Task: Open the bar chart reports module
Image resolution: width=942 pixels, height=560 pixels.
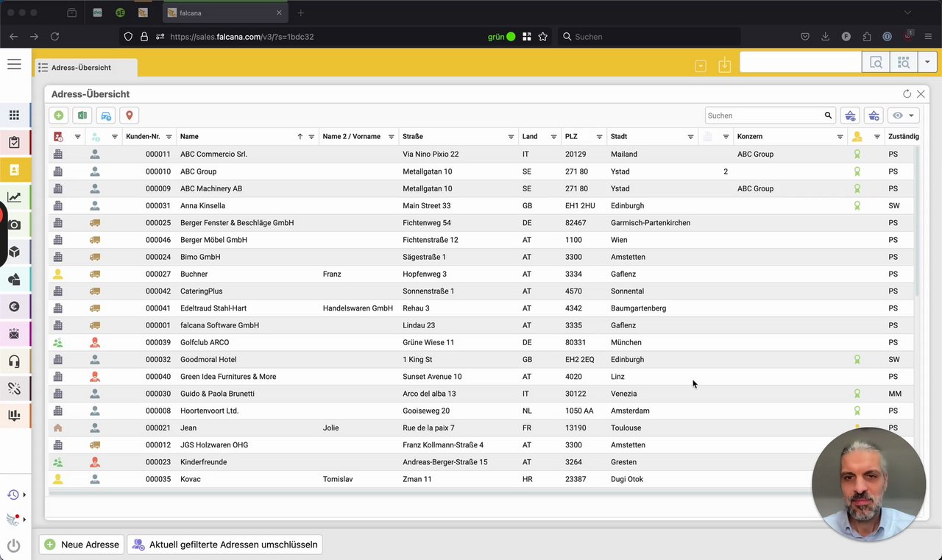Action: tap(14, 416)
